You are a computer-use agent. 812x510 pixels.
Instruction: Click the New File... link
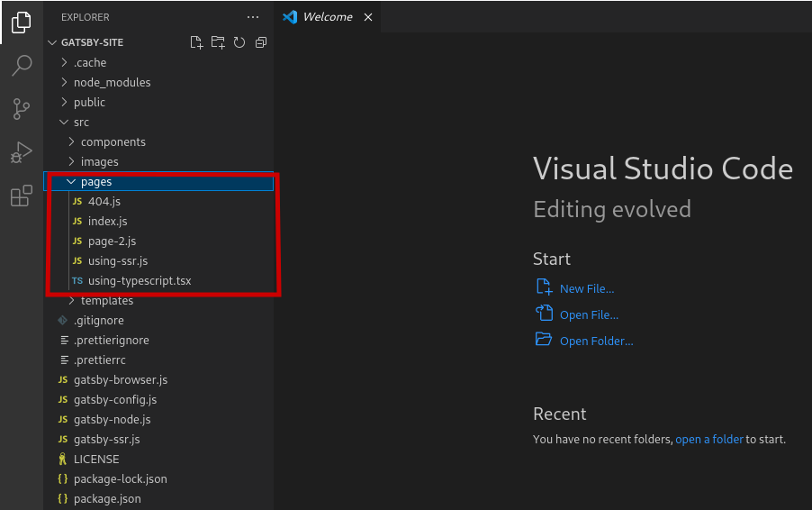pos(586,288)
